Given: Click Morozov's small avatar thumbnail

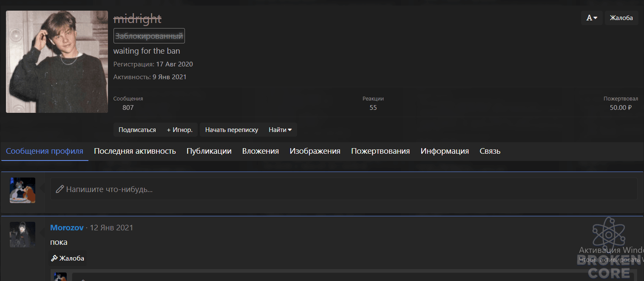Looking at the screenshot, I should click(x=23, y=235).
